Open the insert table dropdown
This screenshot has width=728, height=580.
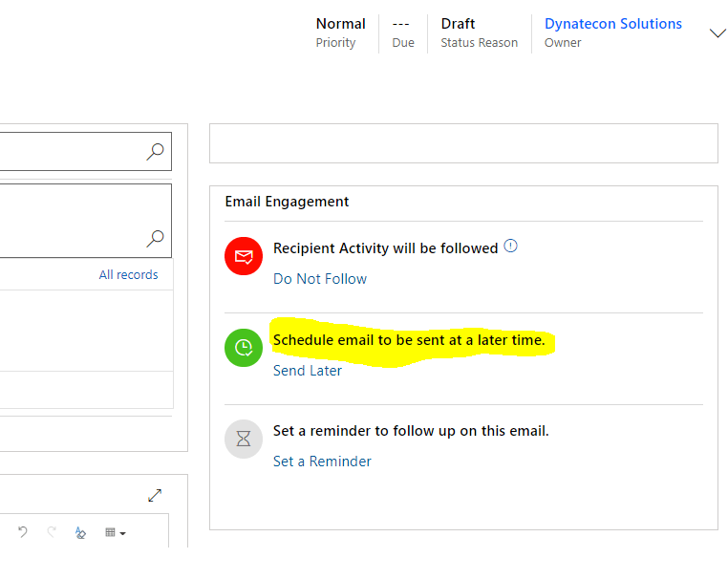[115, 532]
